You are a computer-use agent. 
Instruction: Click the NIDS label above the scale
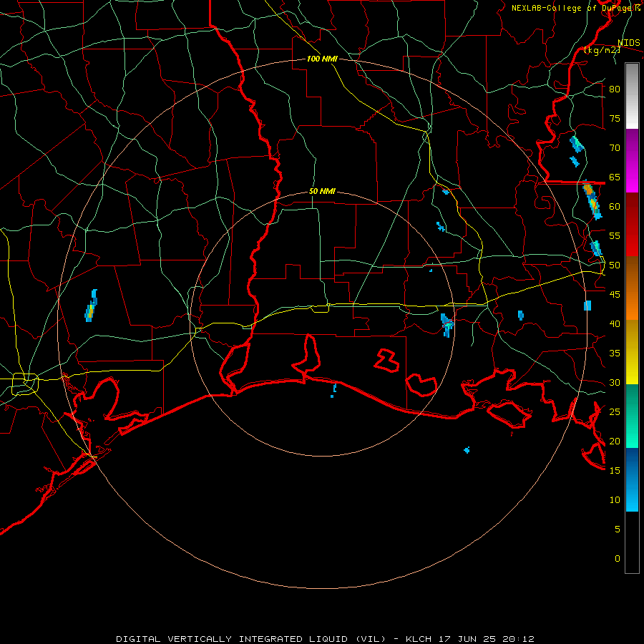[x=629, y=43]
